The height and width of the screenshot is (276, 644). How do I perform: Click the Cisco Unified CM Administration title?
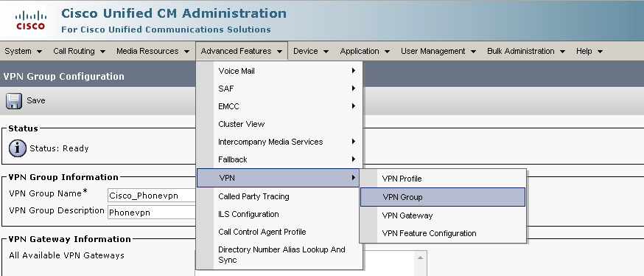tap(174, 13)
